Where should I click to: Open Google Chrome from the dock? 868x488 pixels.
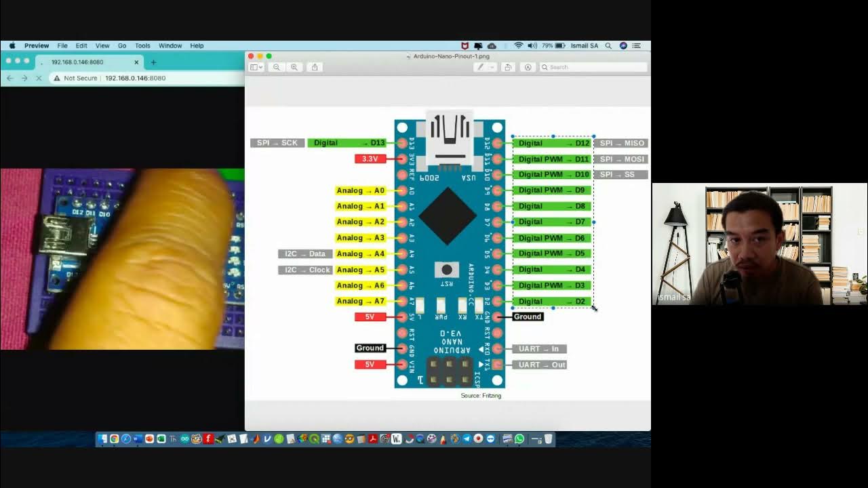(x=114, y=439)
